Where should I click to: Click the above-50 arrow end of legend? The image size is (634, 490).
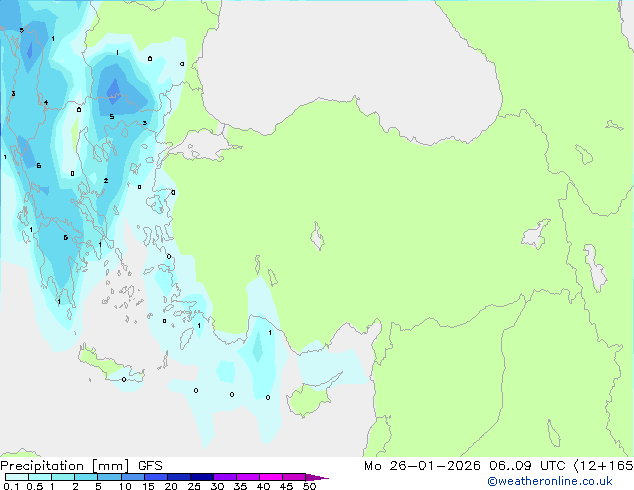pyautogui.click(x=317, y=477)
